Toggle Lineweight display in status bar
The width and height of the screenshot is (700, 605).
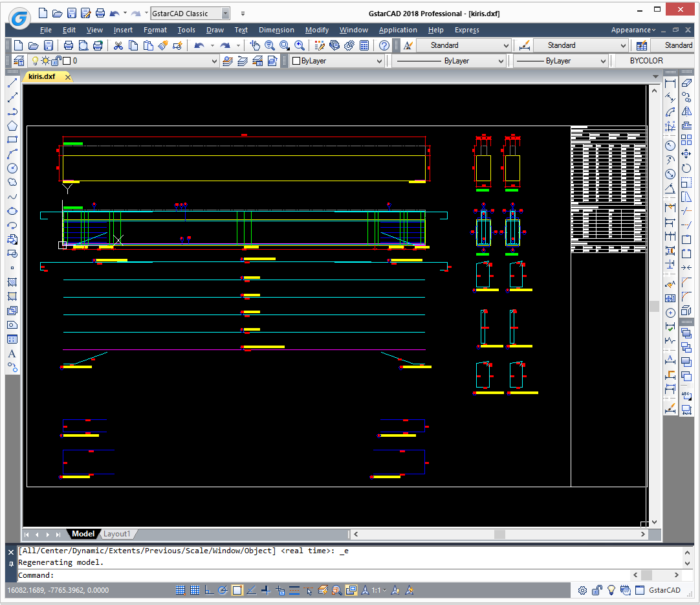294,590
